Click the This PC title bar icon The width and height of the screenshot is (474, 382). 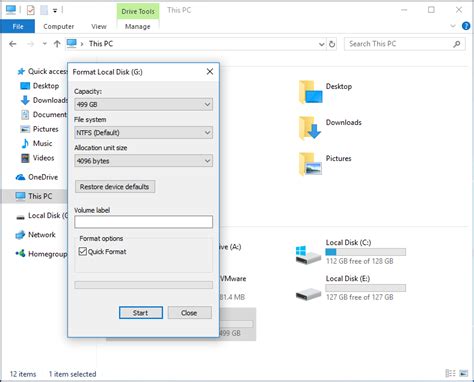click(x=11, y=10)
